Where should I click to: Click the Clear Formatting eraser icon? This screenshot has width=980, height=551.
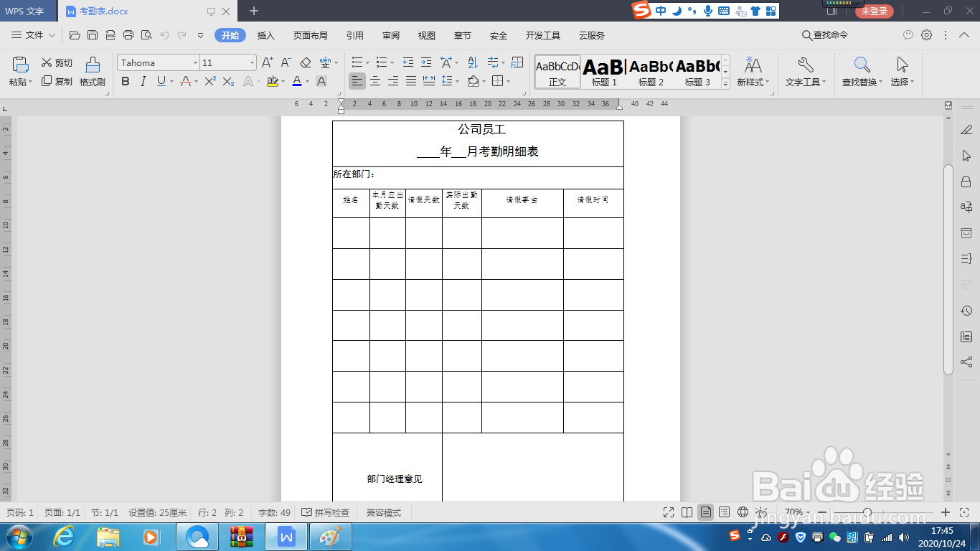click(305, 63)
